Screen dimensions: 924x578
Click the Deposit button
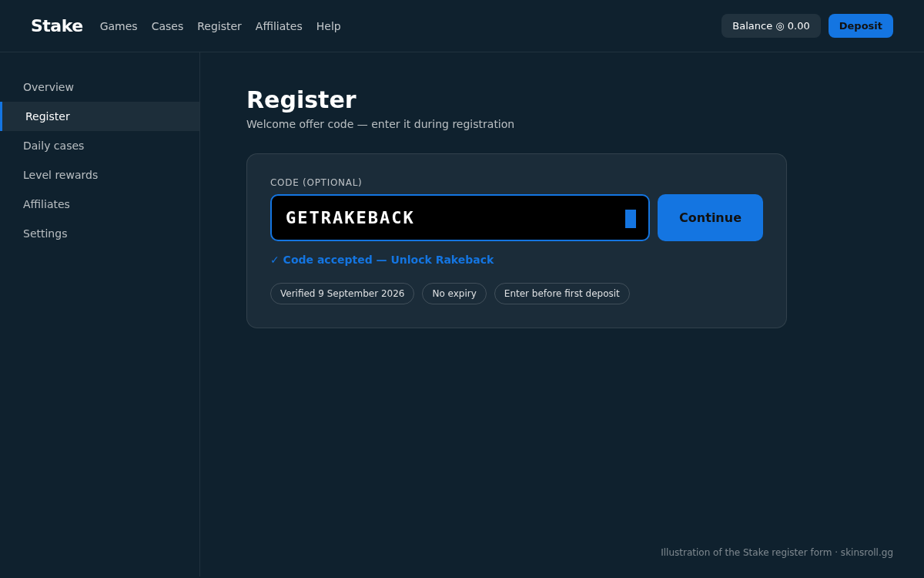tap(861, 25)
